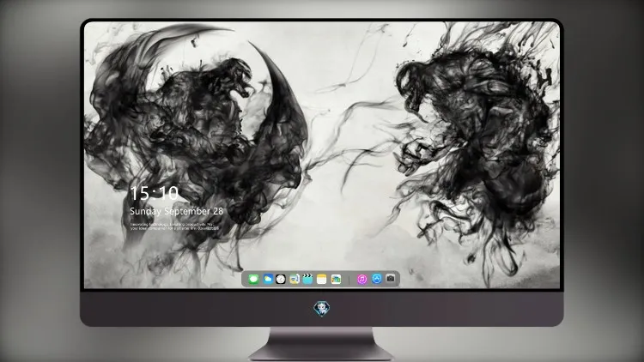Click the 'Sunday September 28' date text
The image size is (644, 362).
pyautogui.click(x=177, y=211)
